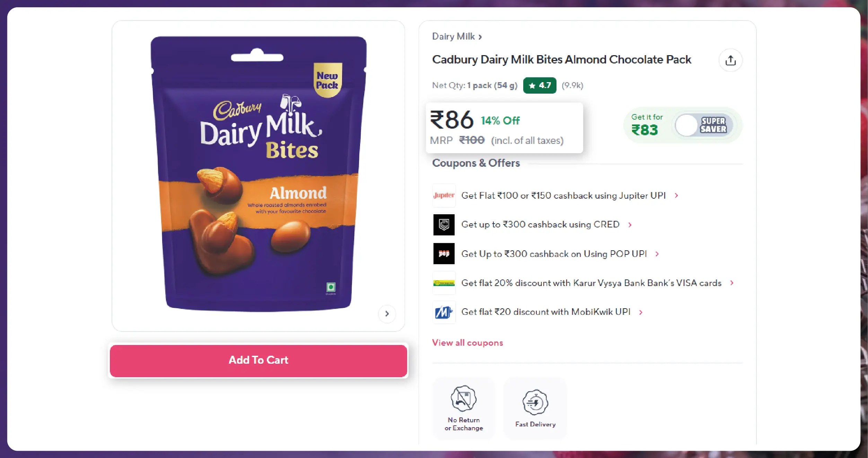The width and height of the screenshot is (868, 458).
Task: Expand the Jupiter UPI cashback offer chevron
Action: click(676, 196)
